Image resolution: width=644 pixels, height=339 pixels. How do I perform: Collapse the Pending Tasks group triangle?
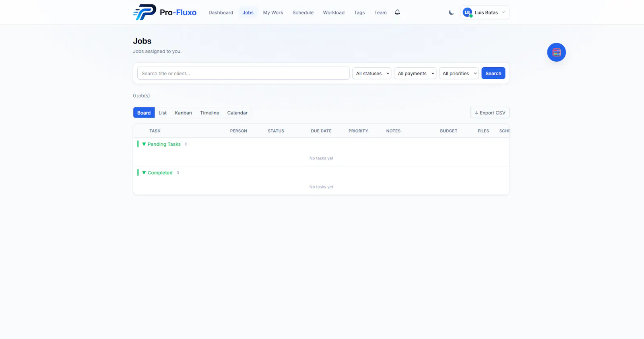(144, 144)
